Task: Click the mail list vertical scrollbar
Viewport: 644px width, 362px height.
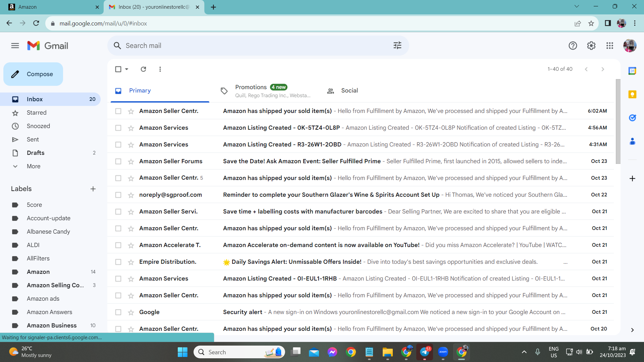Action: (x=618, y=121)
